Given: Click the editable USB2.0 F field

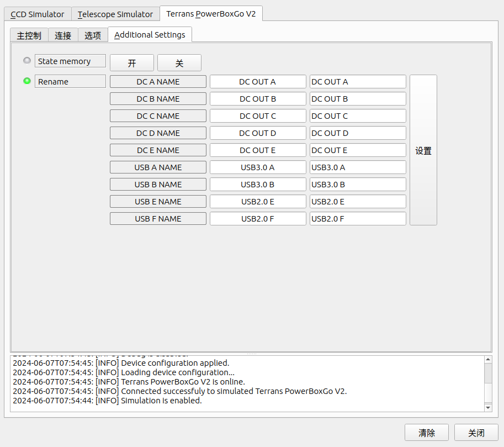Looking at the screenshot, I should pos(358,219).
